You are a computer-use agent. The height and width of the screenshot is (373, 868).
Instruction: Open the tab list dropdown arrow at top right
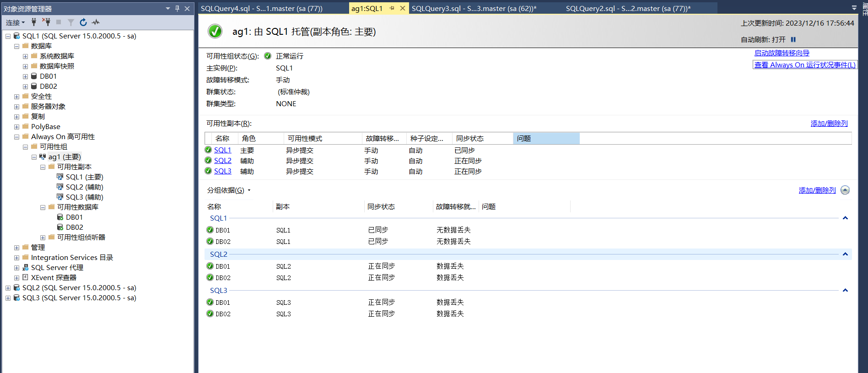pos(854,8)
